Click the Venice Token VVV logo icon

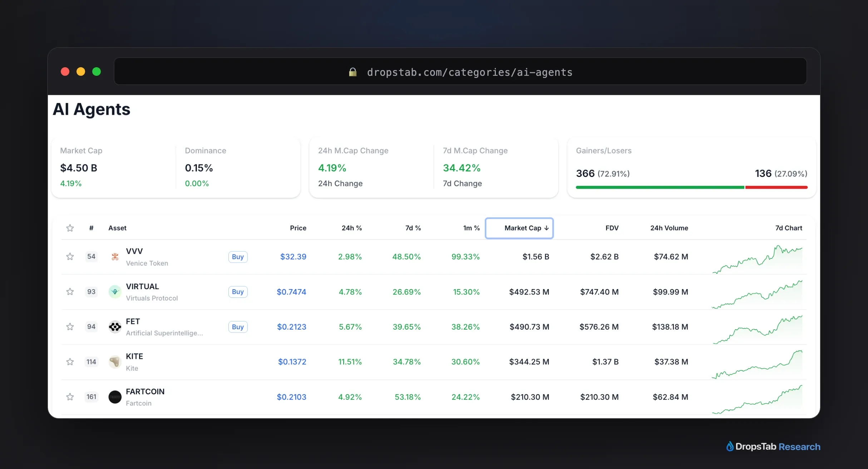click(115, 257)
